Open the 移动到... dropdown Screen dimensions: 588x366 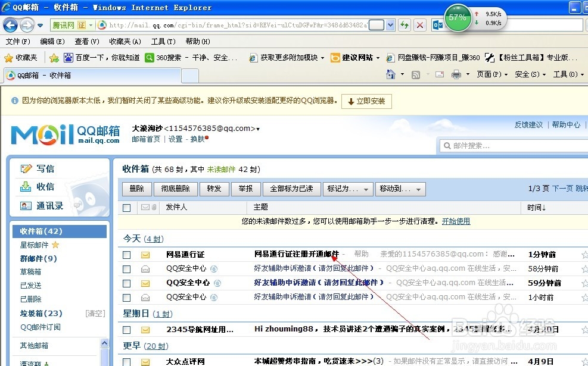[x=400, y=189]
